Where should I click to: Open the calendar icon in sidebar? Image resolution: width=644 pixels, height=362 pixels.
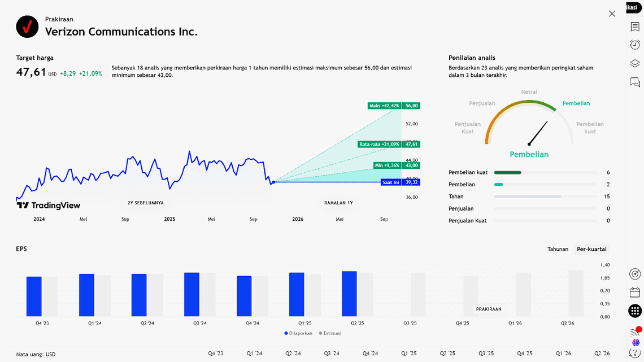(x=635, y=292)
